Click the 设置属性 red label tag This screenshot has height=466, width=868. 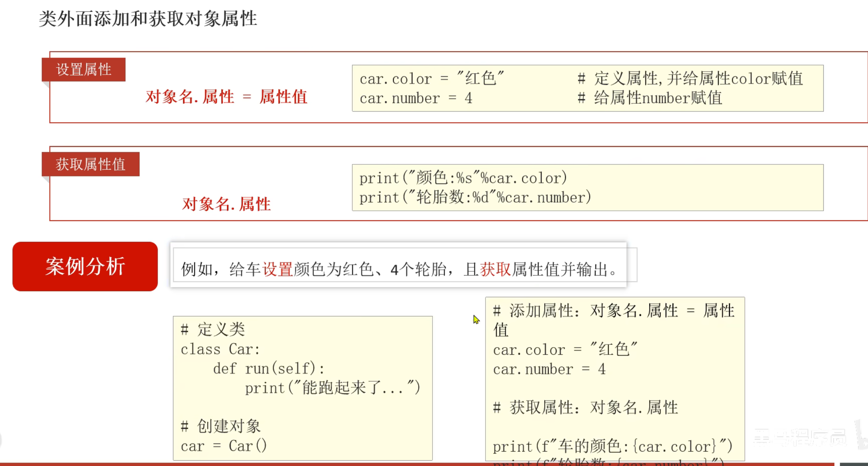83,69
